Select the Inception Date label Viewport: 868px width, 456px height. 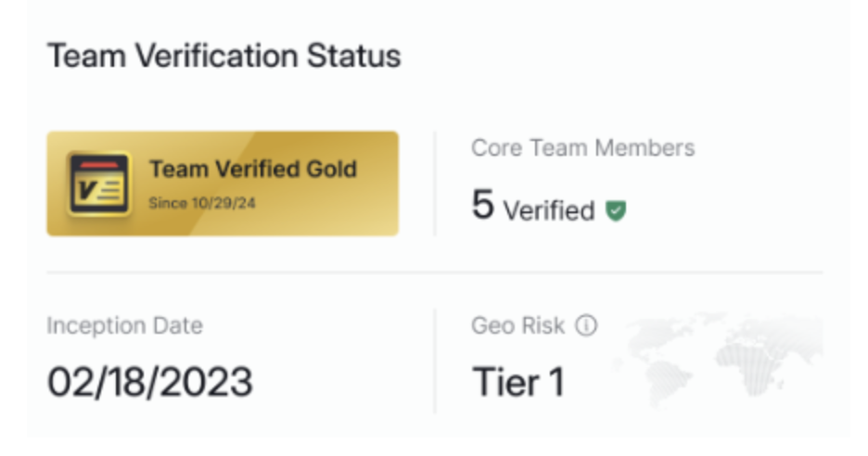[124, 325]
